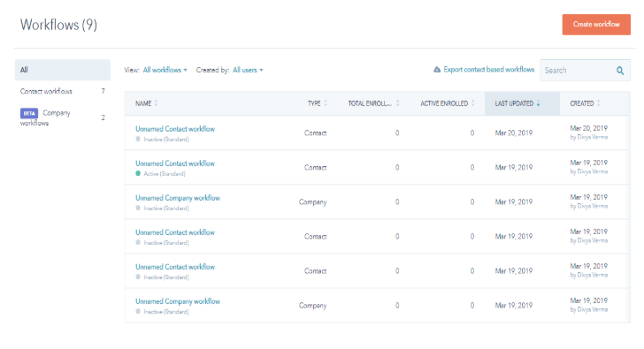Click the export cloud icon
The image size is (644, 349).
[x=437, y=70]
